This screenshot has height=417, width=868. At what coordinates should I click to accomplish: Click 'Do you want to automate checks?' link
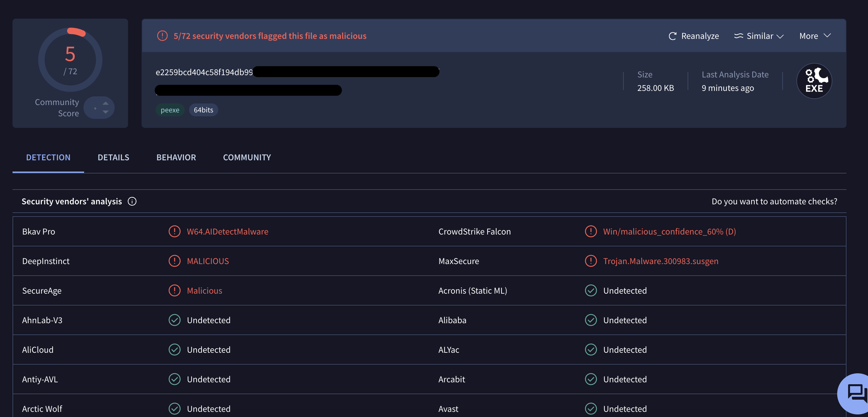(x=774, y=201)
